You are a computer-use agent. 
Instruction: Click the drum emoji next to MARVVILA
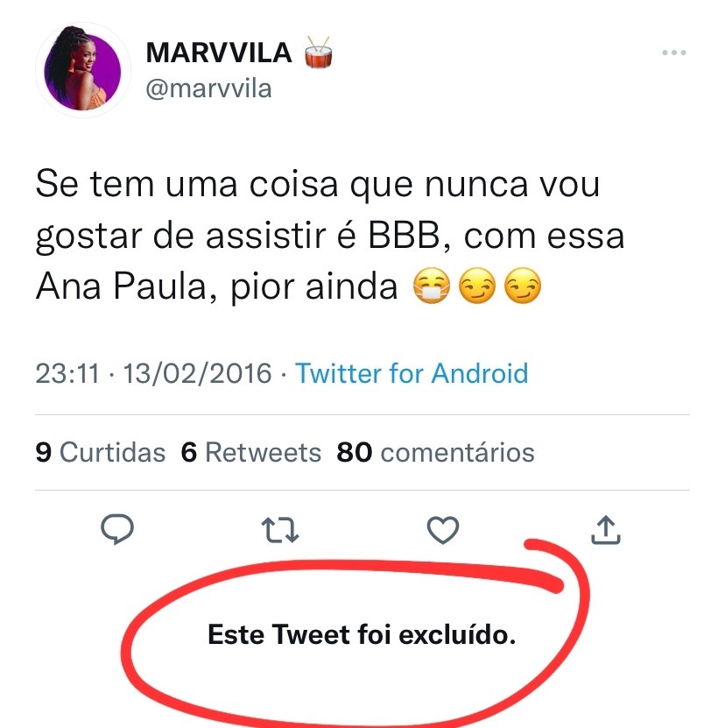pos(319,52)
